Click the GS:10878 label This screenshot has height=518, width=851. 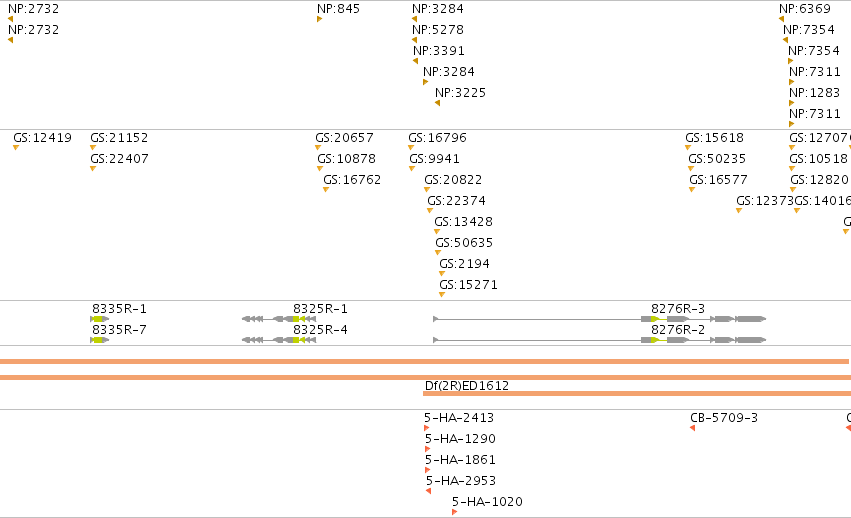[346, 159]
